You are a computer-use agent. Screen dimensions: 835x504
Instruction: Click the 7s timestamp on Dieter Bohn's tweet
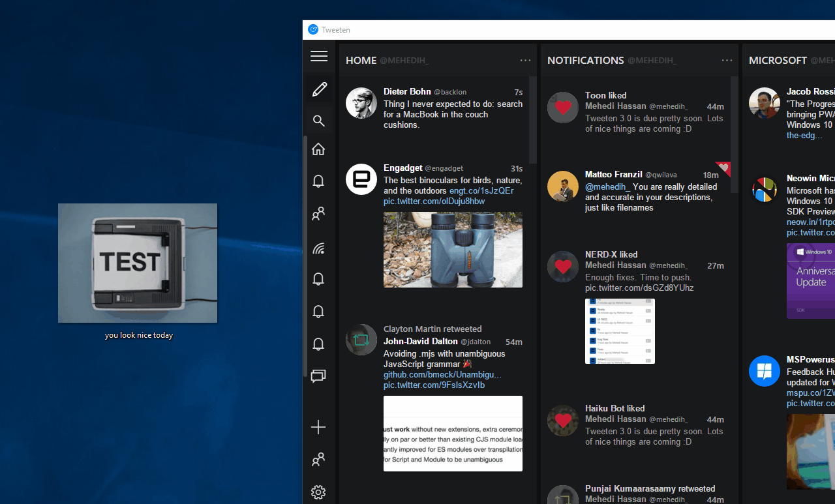click(518, 92)
